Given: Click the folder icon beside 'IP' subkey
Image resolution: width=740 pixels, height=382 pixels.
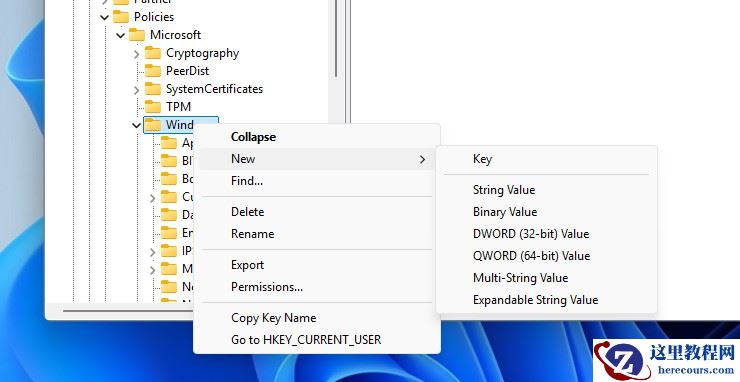Looking at the screenshot, I should (x=169, y=250).
